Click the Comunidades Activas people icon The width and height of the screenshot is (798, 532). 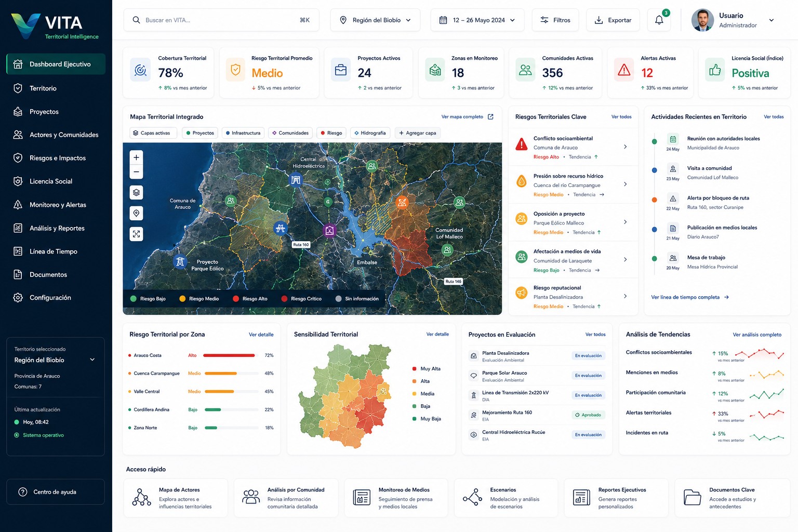(x=526, y=70)
